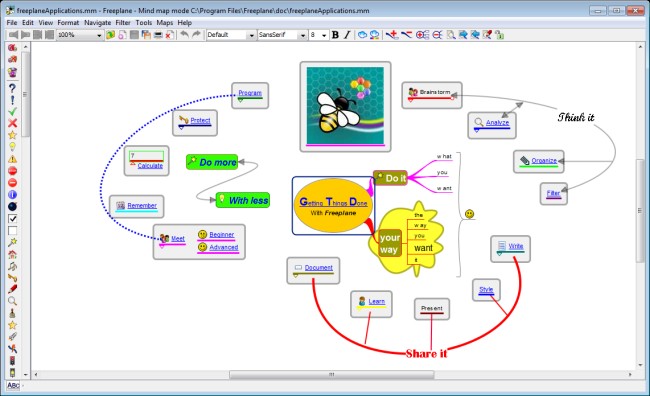The width and height of the screenshot is (650, 396).
Task: Open the Remember node link
Action: 142,205
